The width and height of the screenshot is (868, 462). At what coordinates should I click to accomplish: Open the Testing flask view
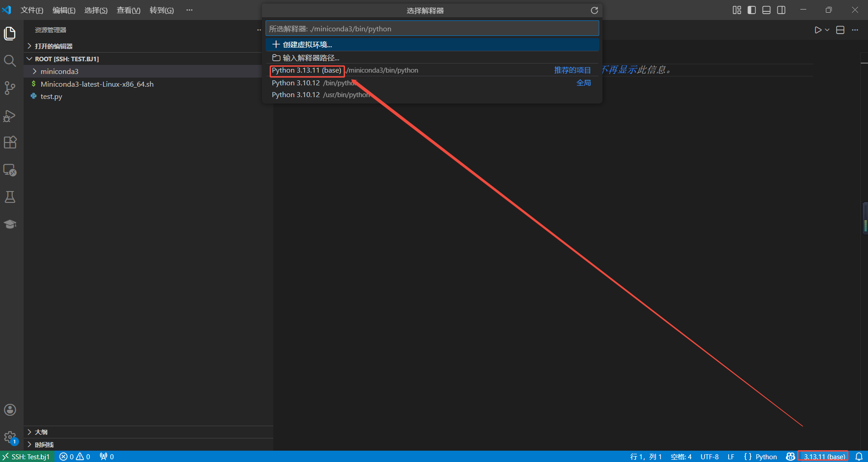click(x=10, y=197)
